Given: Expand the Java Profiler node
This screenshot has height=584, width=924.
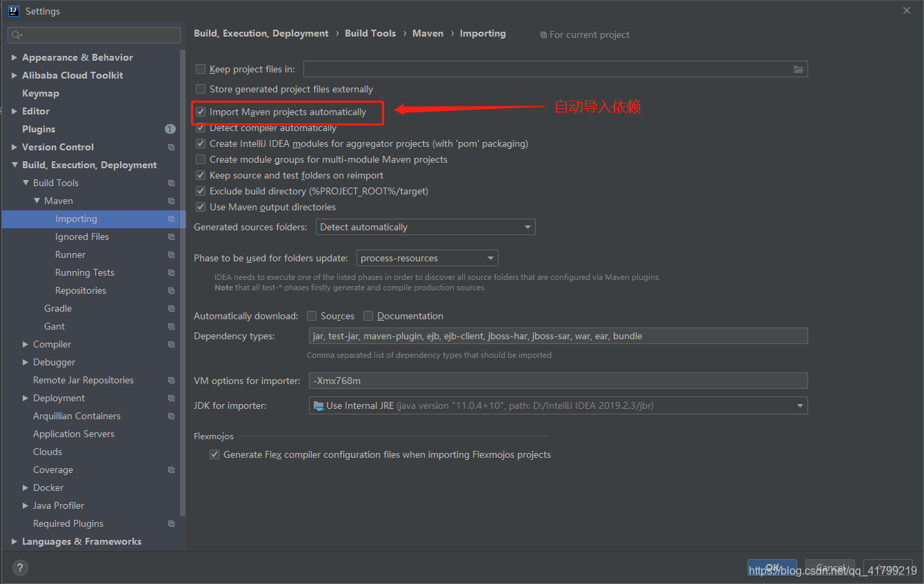Looking at the screenshot, I should (x=26, y=505).
